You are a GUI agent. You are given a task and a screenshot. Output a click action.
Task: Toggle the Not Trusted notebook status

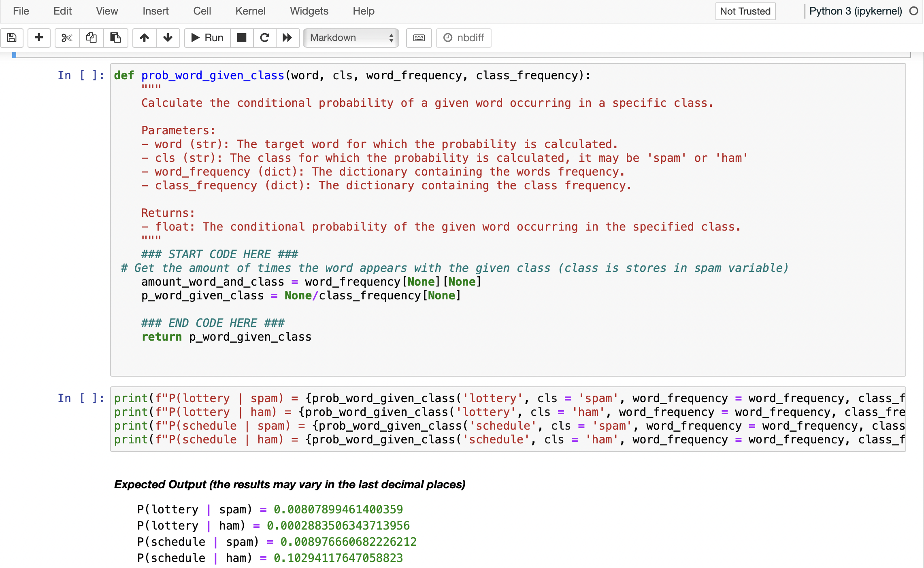click(745, 11)
